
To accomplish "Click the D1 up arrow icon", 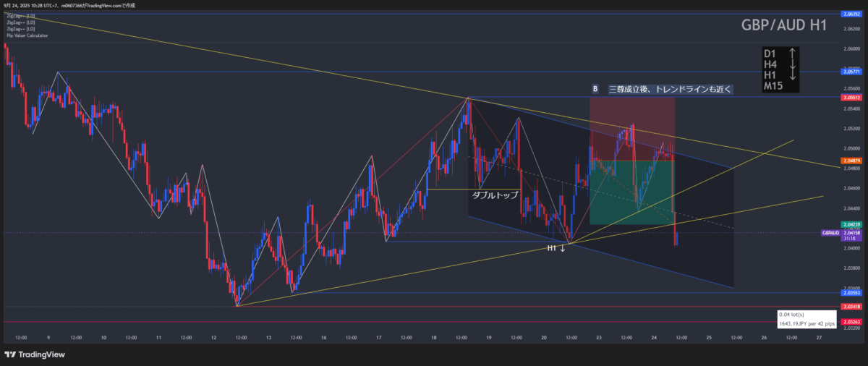I will pos(793,53).
